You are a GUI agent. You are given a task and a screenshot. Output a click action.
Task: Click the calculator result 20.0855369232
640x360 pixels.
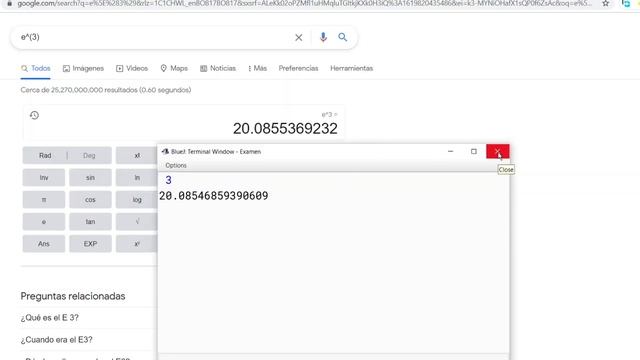pyautogui.click(x=285, y=129)
